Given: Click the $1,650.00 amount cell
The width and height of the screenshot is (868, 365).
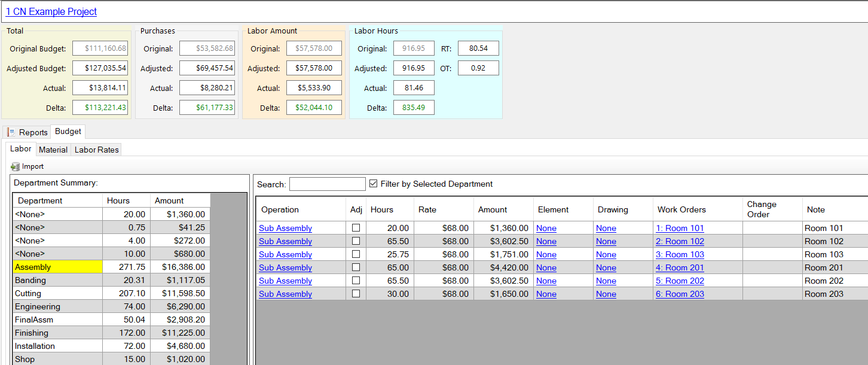Looking at the screenshot, I should coord(503,294).
